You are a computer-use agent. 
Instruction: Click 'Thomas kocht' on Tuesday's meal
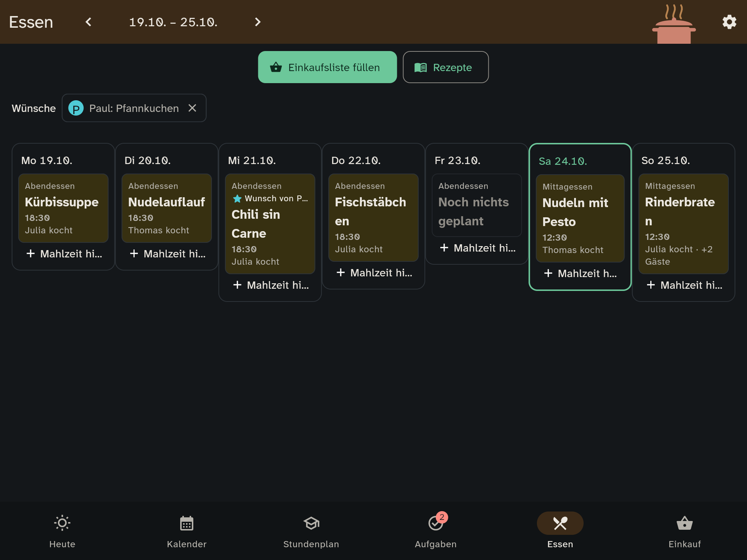[159, 230]
